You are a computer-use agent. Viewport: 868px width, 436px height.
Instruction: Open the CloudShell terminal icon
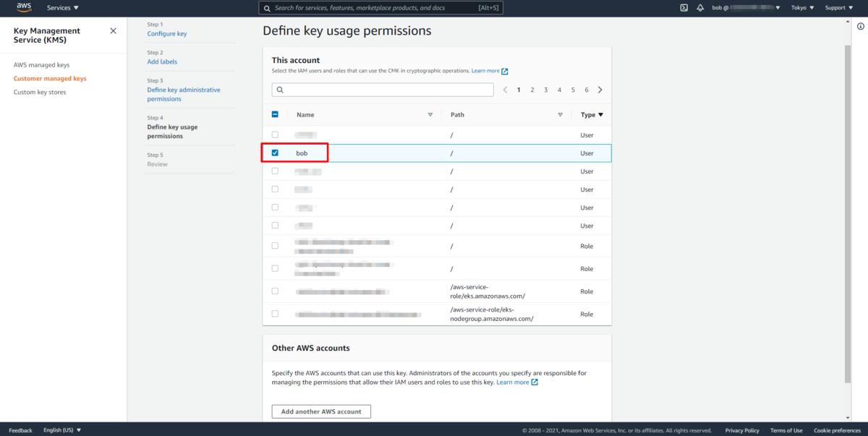click(x=684, y=8)
